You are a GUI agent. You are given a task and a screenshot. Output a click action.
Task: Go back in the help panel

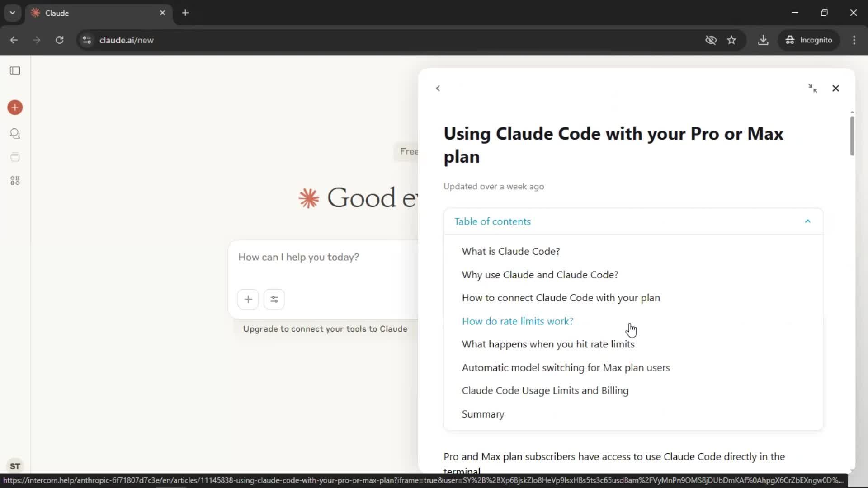(x=438, y=89)
